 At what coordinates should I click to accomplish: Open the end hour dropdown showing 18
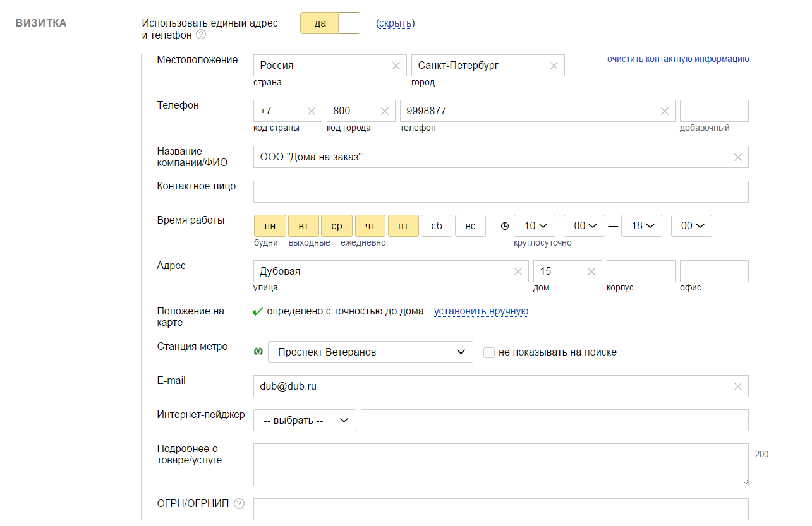click(641, 226)
